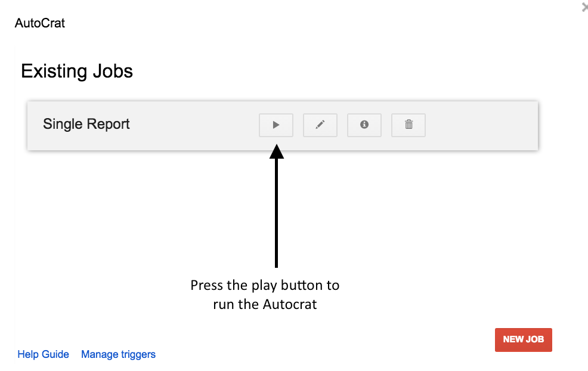Edit the Single Report job using pencil icon
The width and height of the screenshot is (588, 371).
pyautogui.click(x=320, y=125)
